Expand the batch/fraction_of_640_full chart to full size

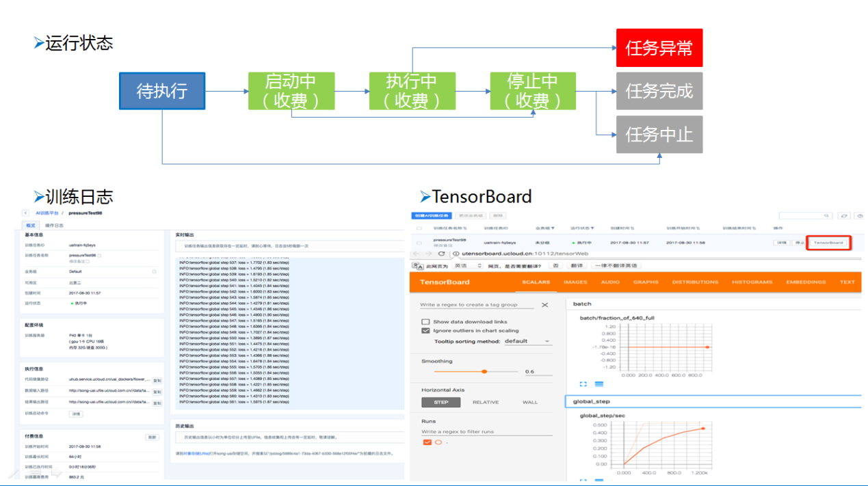click(583, 384)
